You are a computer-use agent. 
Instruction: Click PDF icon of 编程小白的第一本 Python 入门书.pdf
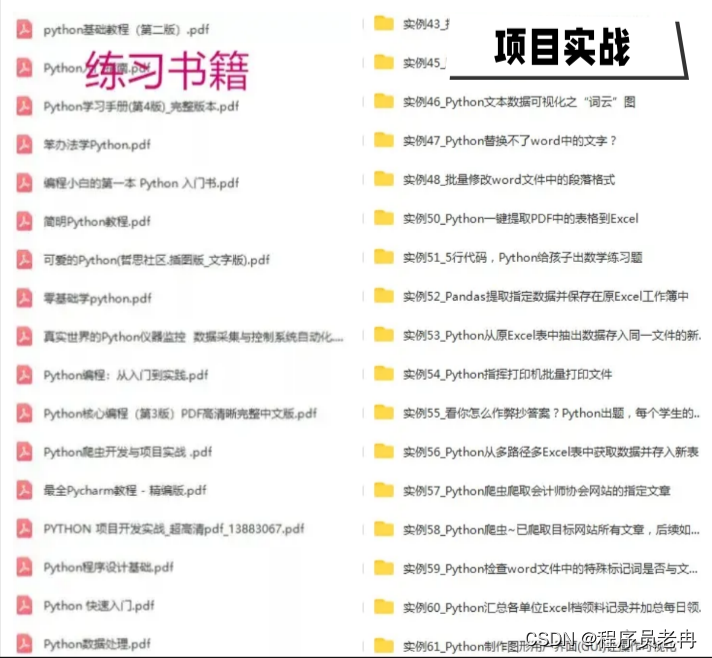pyautogui.click(x=25, y=183)
